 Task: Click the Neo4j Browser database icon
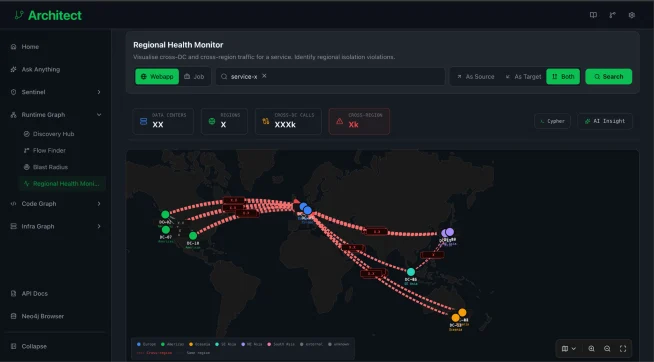click(x=13, y=316)
